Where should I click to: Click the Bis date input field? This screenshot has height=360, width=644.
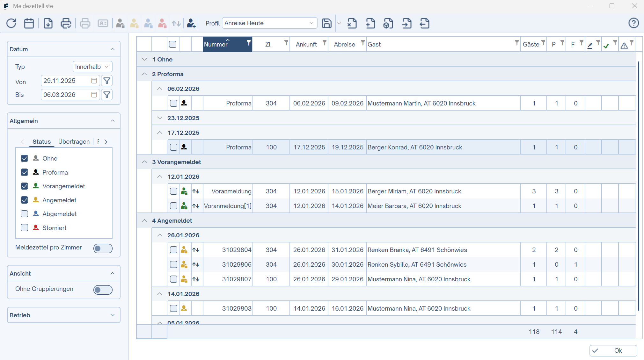[66, 95]
